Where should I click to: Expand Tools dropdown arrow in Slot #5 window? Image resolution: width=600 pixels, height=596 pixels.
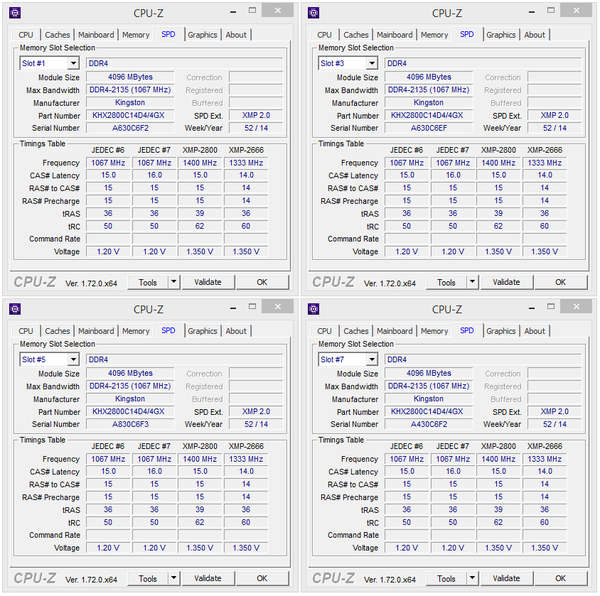(174, 578)
